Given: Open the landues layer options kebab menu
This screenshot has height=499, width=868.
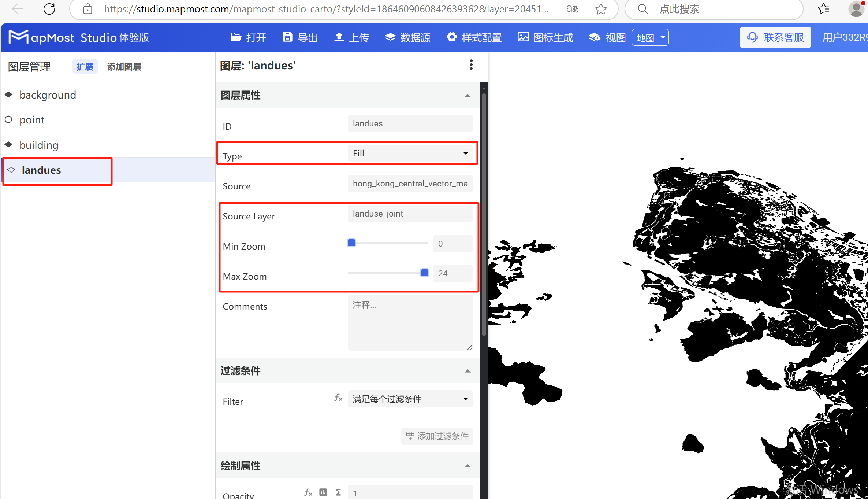Looking at the screenshot, I should 471,64.
